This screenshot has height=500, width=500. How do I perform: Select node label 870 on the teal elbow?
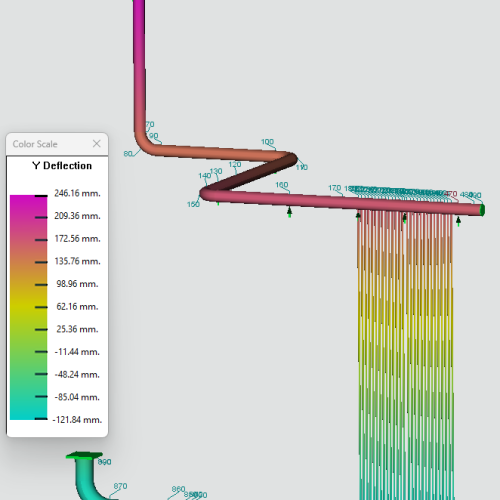pyautogui.click(x=120, y=486)
